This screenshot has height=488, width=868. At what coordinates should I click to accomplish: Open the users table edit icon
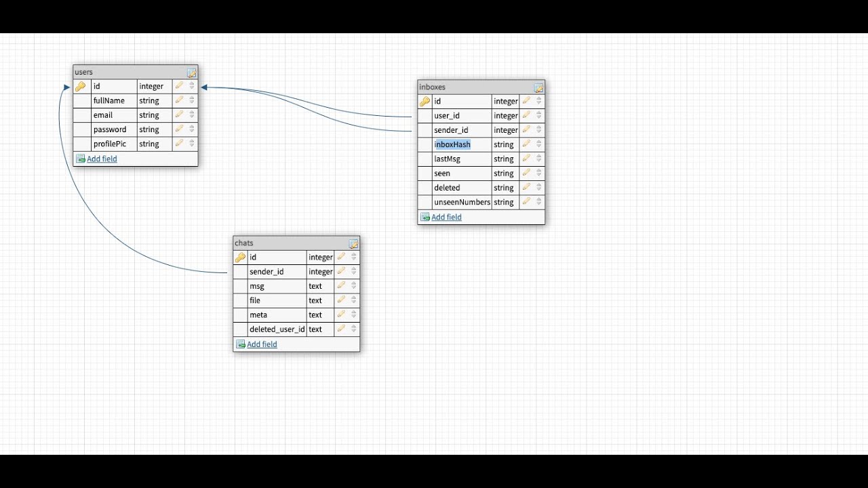pos(192,73)
